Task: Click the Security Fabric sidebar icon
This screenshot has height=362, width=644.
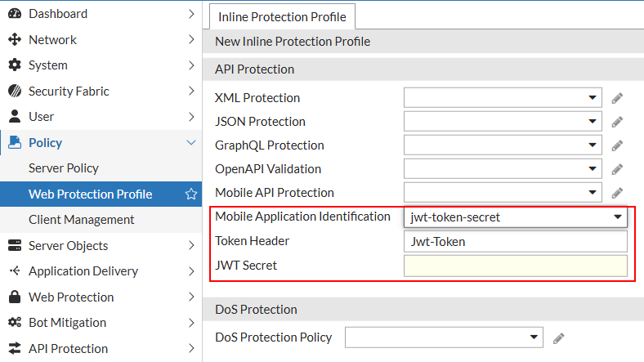Action: [15, 92]
